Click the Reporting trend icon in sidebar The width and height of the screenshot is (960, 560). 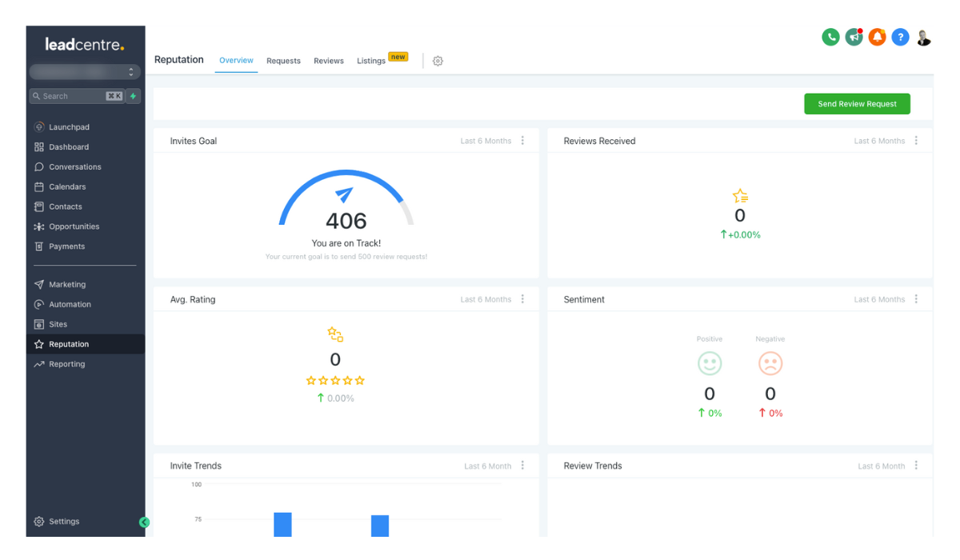tap(39, 364)
